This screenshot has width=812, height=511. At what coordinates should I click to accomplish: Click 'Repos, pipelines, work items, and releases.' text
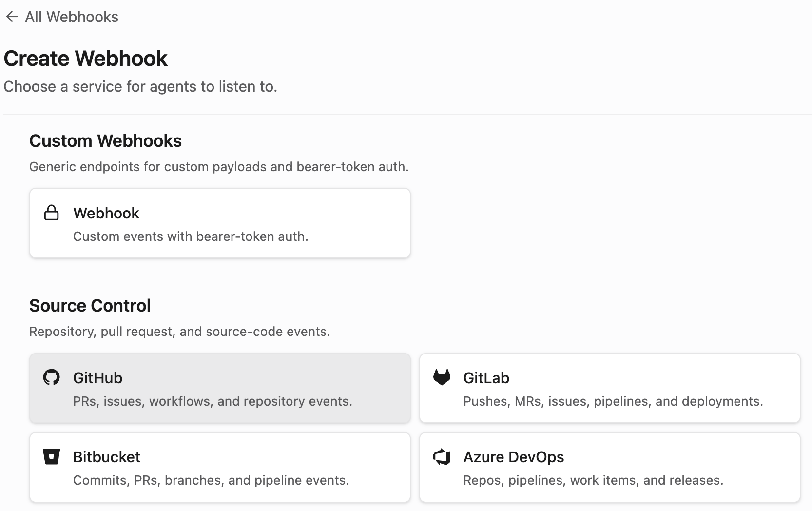593,480
